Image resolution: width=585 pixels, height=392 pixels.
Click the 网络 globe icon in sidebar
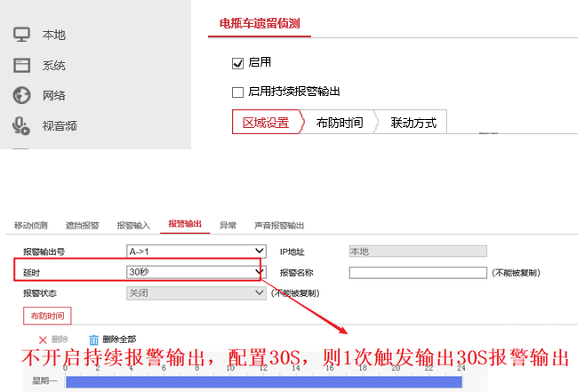point(22,95)
